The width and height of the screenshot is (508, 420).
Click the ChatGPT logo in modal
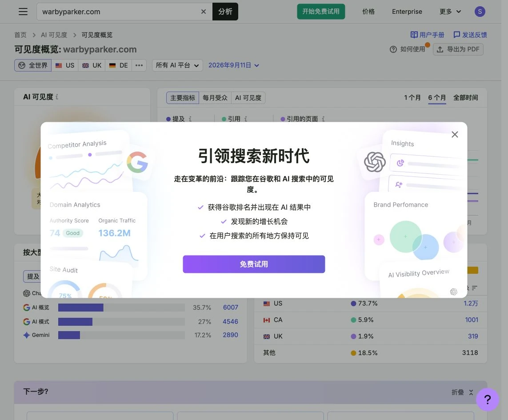pos(375,162)
